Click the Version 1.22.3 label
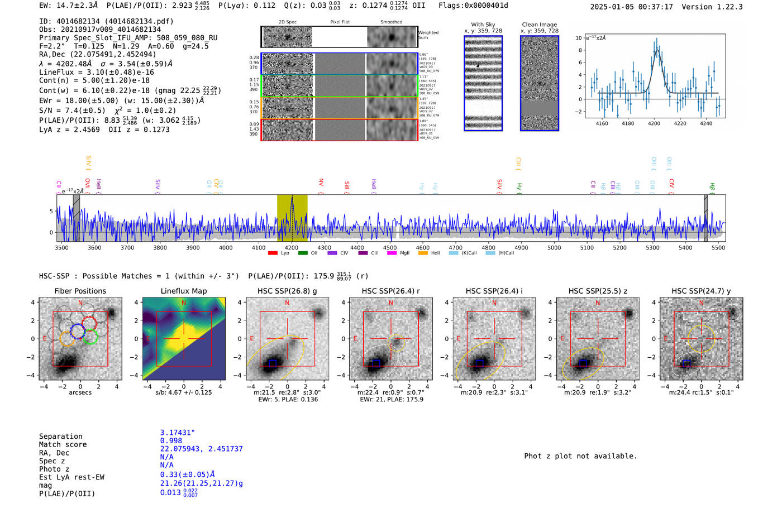 coord(713,7)
